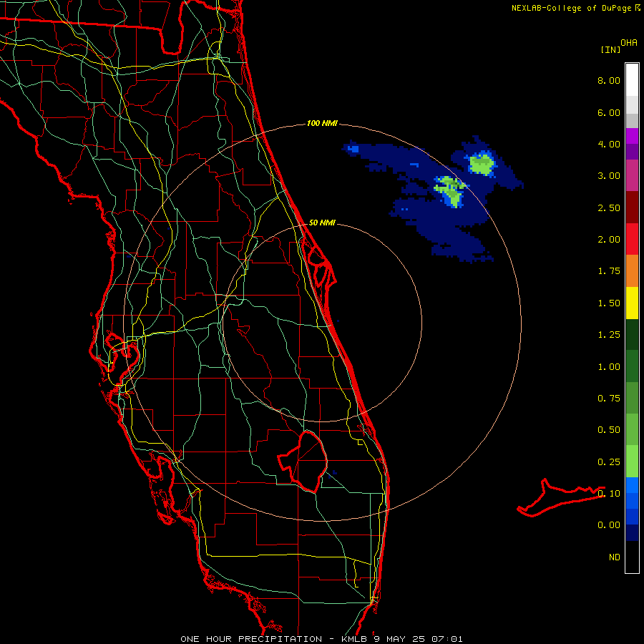Click the Lake Okeechobee outline
Image resolution: width=644 pixels, height=644 pixels.
[303, 462]
